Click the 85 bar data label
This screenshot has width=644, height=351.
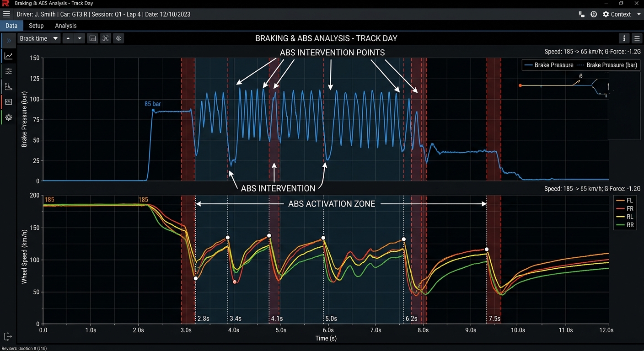coord(153,104)
